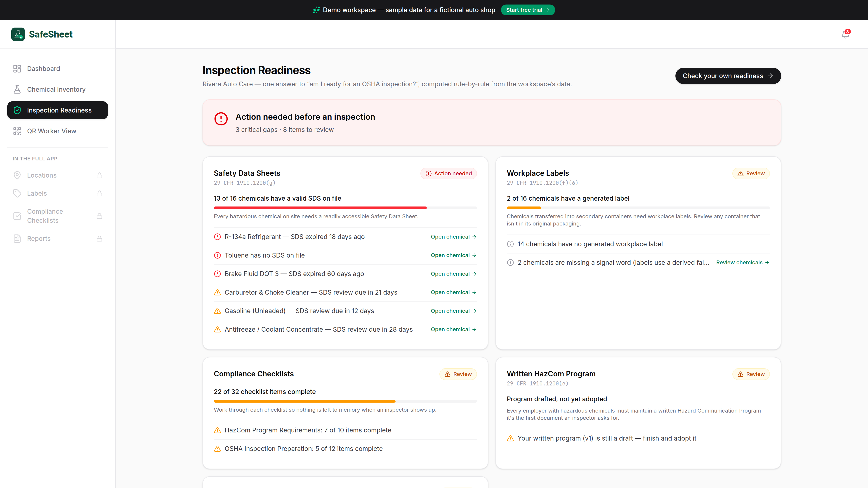Click the Inspection Readiness page heading
Screen dimensions: 868x488
[256, 70]
